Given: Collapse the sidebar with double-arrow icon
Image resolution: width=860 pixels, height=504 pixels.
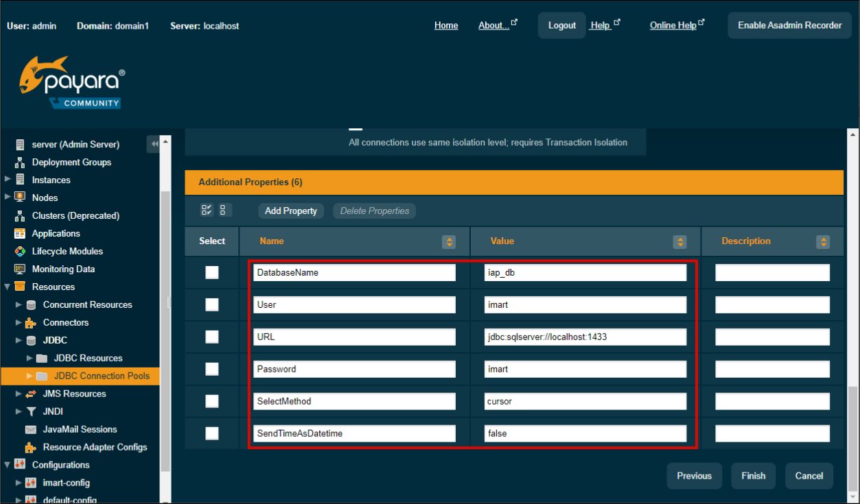Looking at the screenshot, I should pos(154,144).
